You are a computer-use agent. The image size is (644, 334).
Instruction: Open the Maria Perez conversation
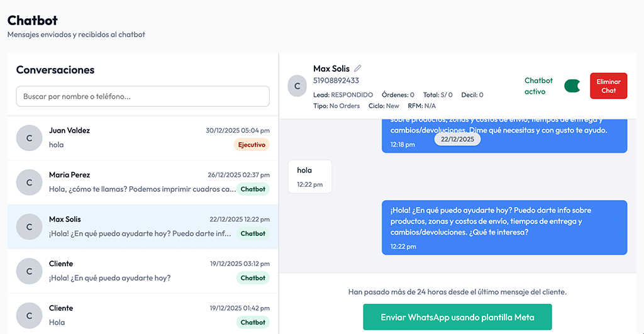click(x=143, y=182)
